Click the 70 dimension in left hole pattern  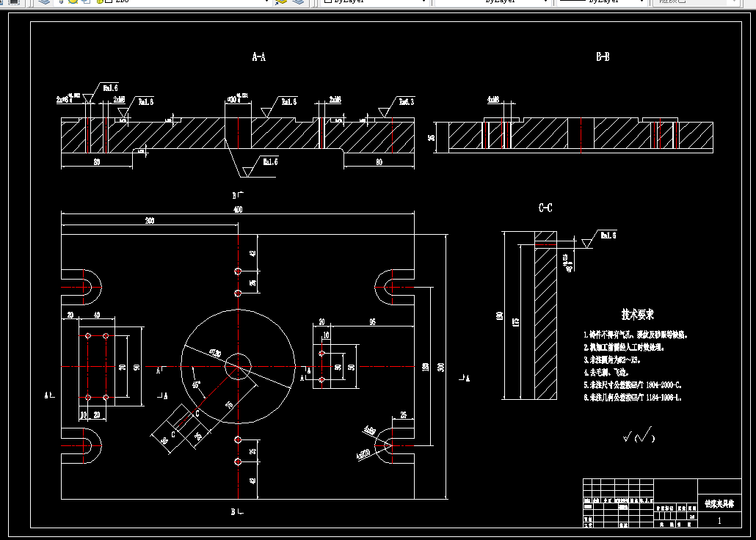point(123,367)
